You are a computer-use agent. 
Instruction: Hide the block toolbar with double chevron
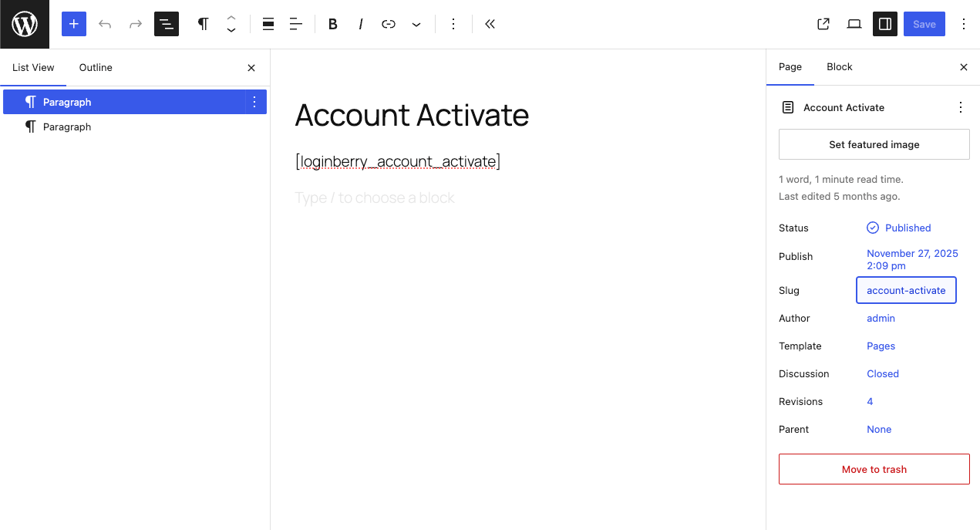490,24
